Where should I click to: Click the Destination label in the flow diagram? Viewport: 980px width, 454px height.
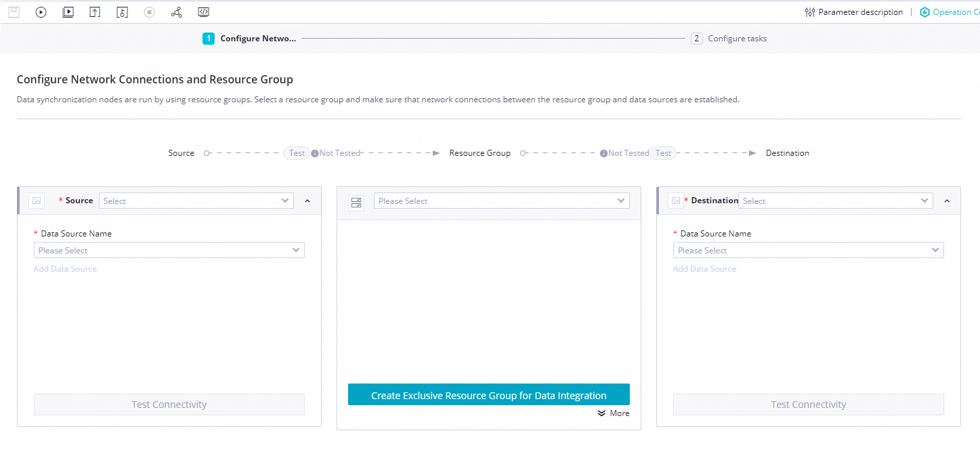[788, 153]
